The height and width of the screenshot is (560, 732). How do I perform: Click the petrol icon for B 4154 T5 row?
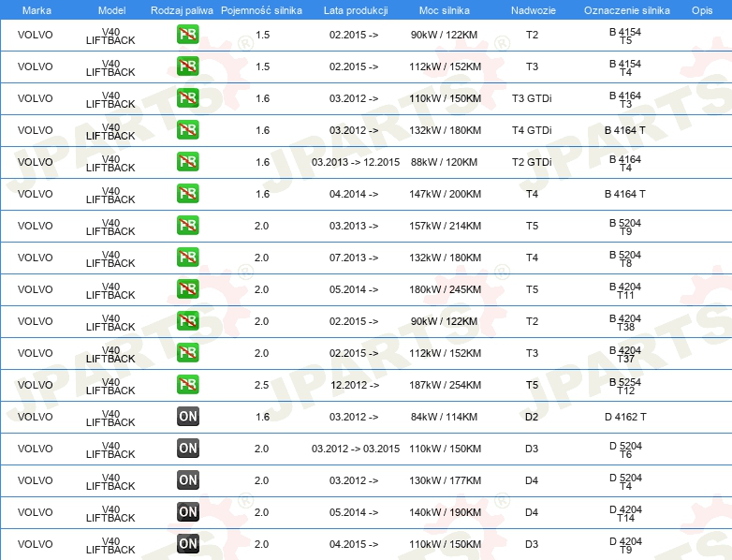187,35
